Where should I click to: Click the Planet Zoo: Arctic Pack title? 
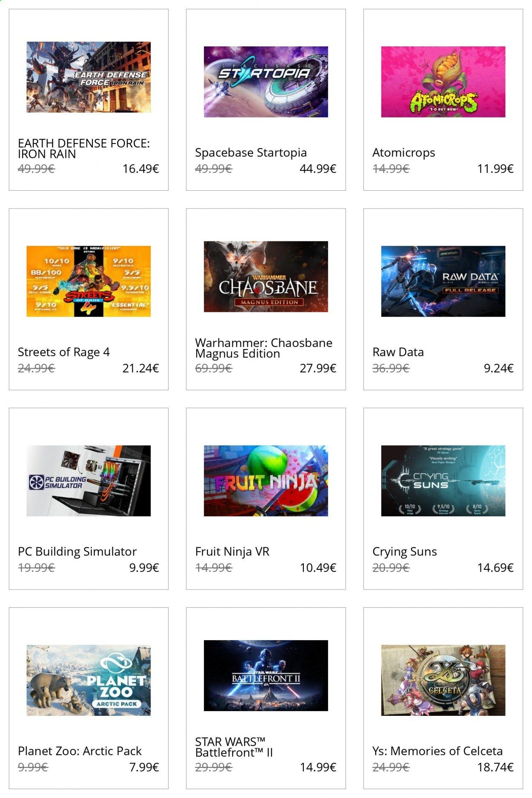click(x=80, y=751)
